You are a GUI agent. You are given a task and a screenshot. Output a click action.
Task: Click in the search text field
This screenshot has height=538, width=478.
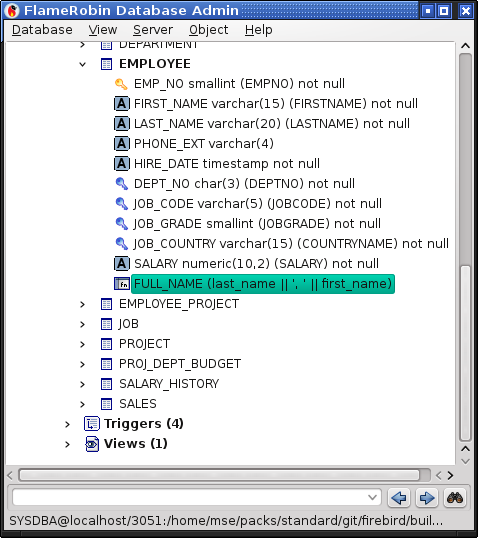(x=189, y=497)
